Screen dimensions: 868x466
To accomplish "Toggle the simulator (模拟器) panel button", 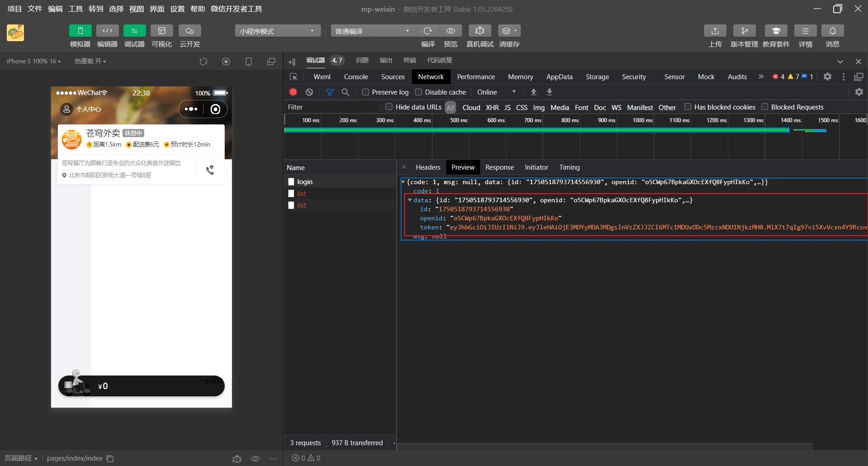I will tap(80, 31).
